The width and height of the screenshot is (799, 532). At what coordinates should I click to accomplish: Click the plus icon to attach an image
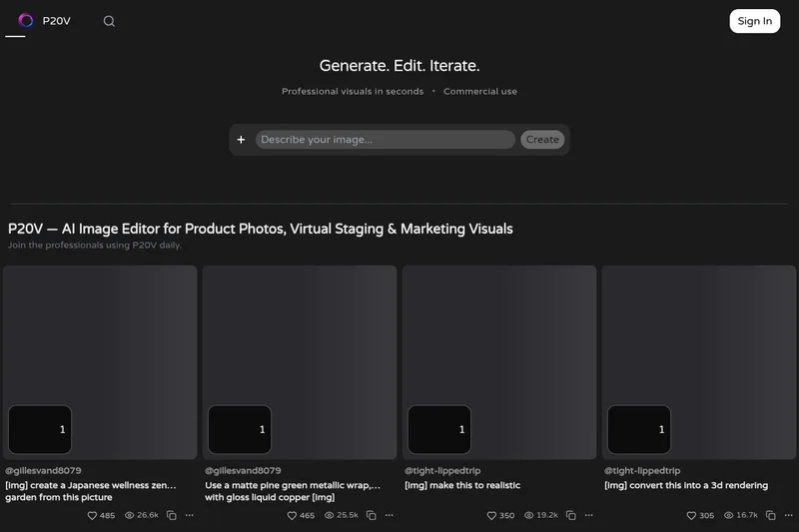point(241,140)
